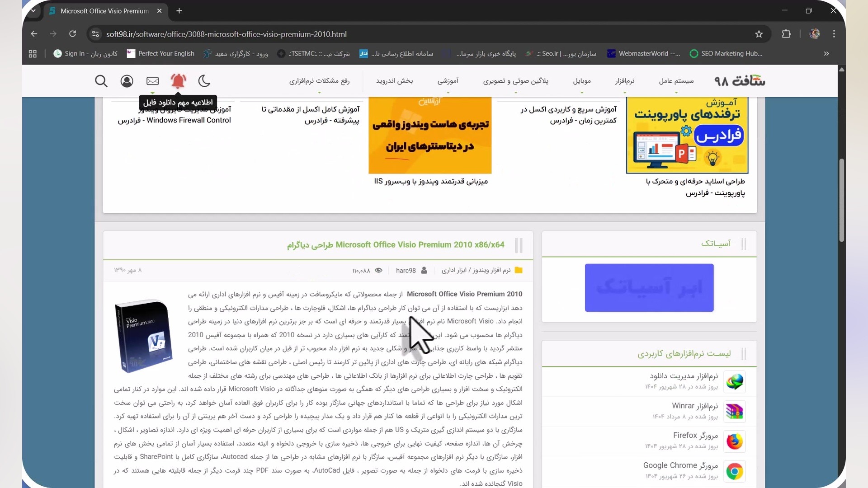
Task: Click the author harc98 link
Action: [x=406, y=271]
